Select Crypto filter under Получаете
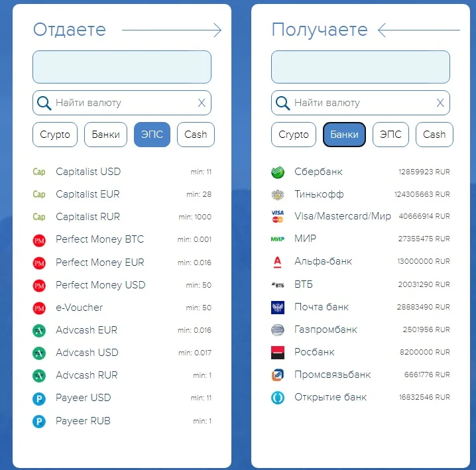The height and width of the screenshot is (470, 476). pos(294,135)
